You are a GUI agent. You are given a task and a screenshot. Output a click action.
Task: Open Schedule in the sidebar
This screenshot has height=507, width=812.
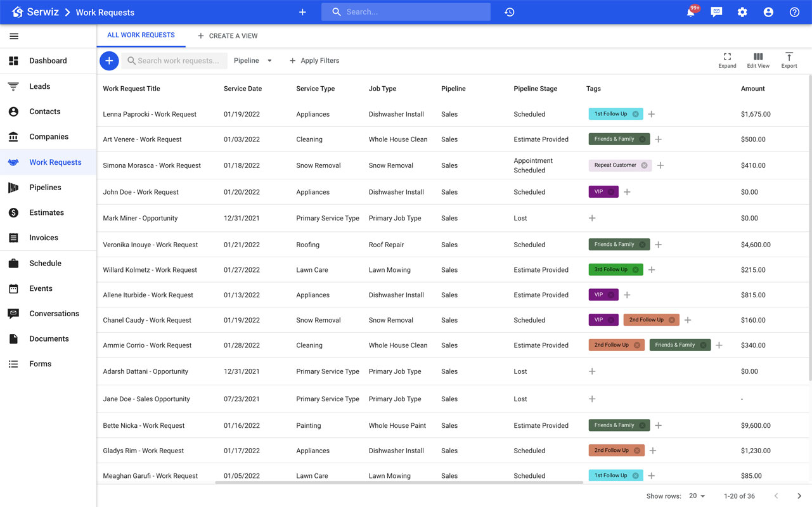click(x=48, y=263)
